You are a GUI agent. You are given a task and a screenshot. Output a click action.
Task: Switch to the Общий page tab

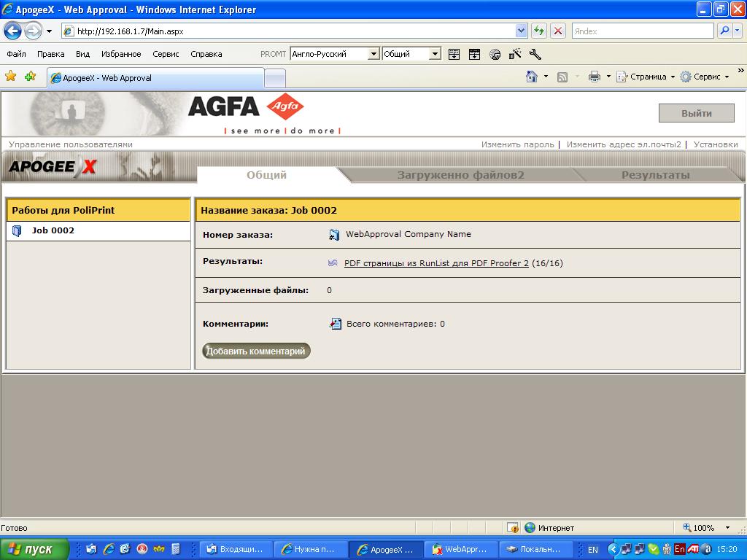click(x=267, y=175)
